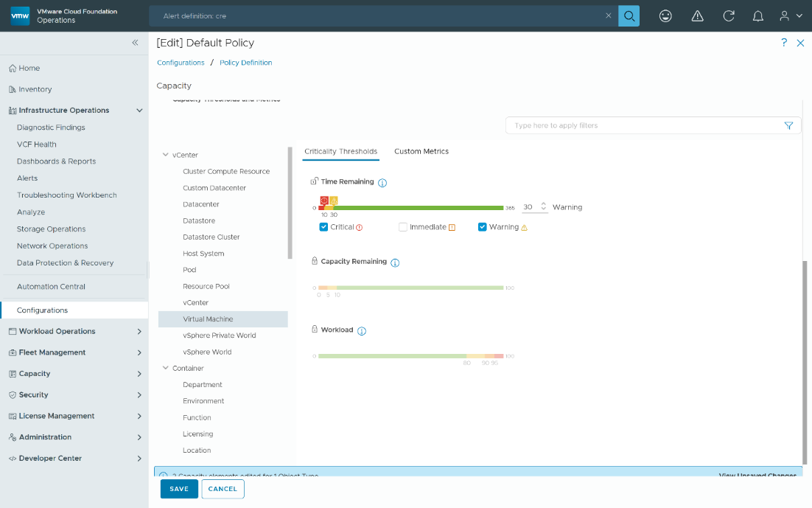Open the feedback smiley icon
The height and width of the screenshot is (508, 812).
(x=665, y=16)
